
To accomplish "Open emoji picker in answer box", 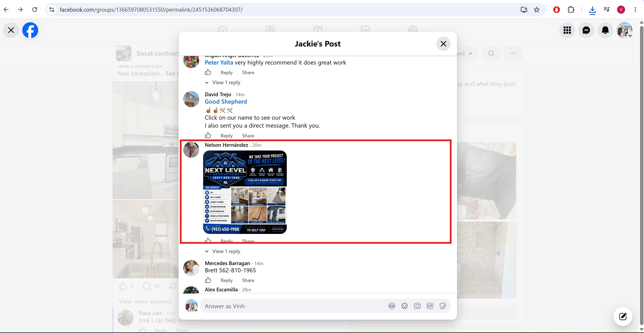I will coord(404,306).
